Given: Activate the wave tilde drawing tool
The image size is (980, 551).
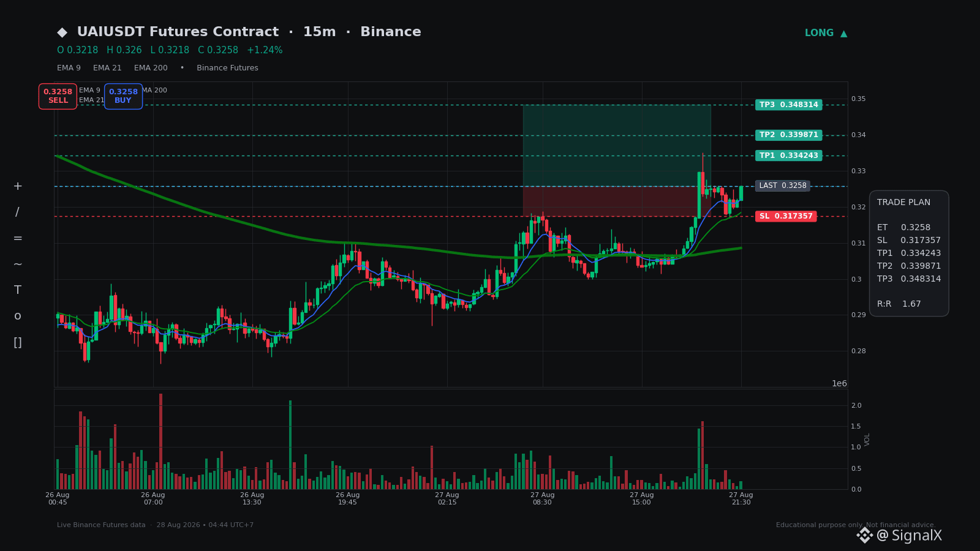Looking at the screenshot, I should click(18, 264).
